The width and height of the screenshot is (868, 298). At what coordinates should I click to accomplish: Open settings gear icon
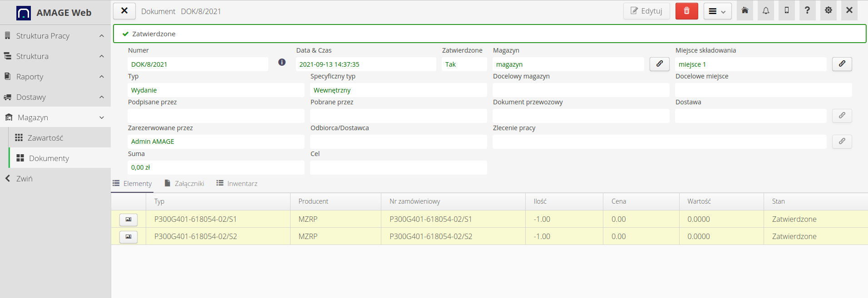(x=829, y=10)
